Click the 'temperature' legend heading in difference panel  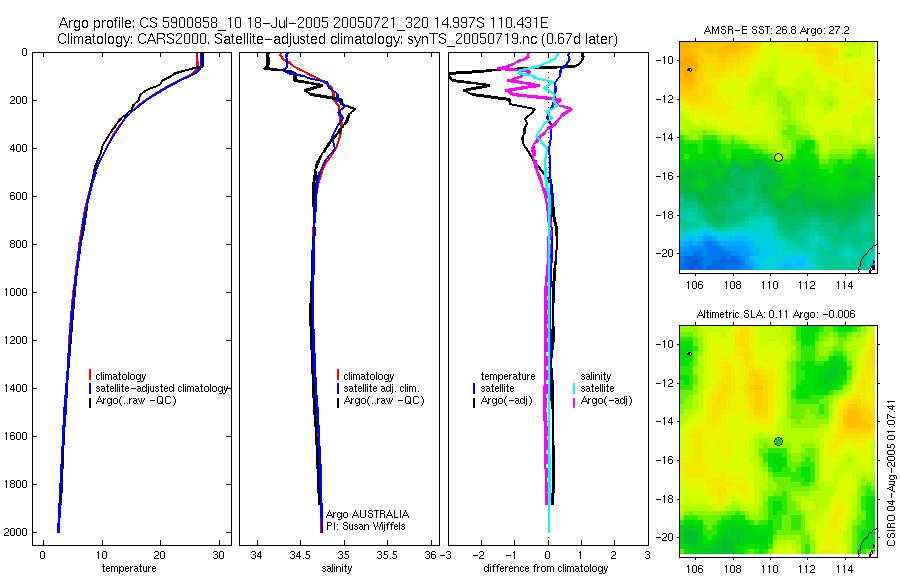(x=508, y=376)
